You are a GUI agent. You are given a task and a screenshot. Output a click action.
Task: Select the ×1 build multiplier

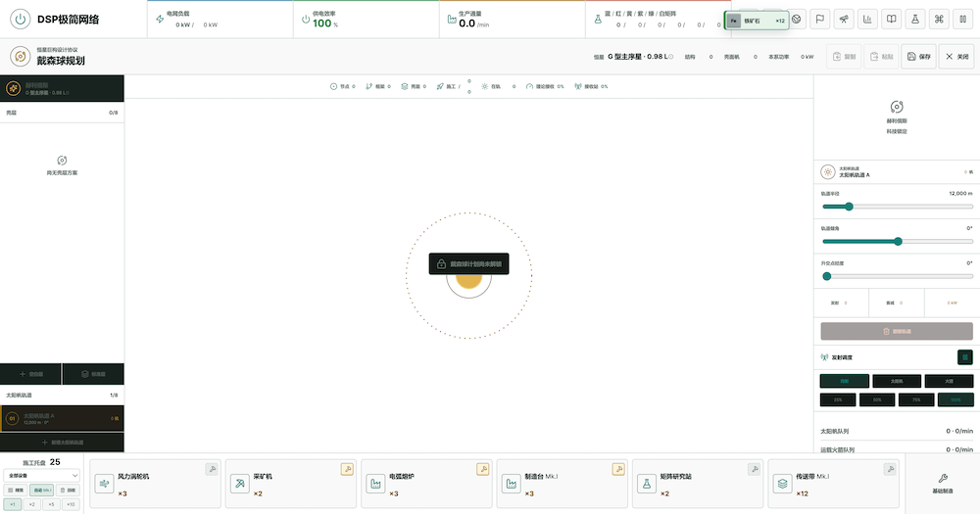tap(13, 504)
